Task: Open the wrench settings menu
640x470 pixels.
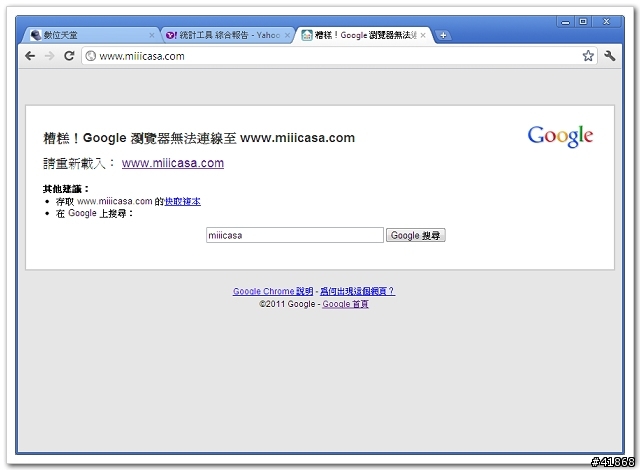Action: click(610, 55)
